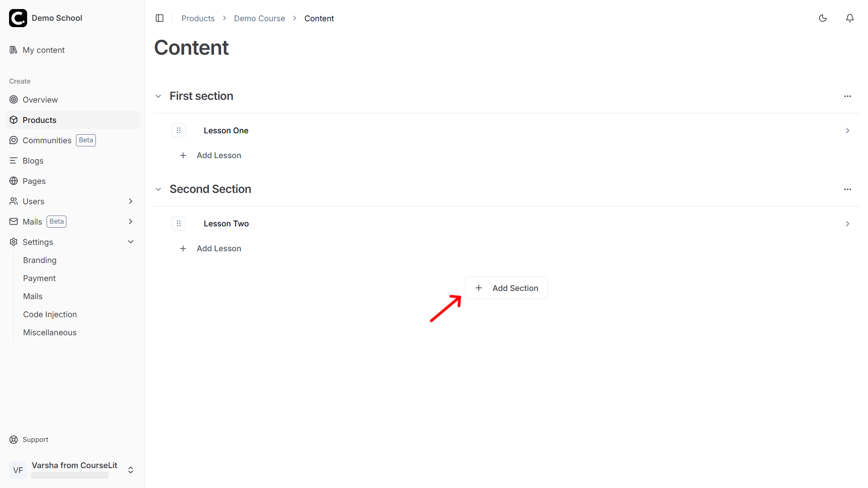Click the Add Section button

coord(506,288)
